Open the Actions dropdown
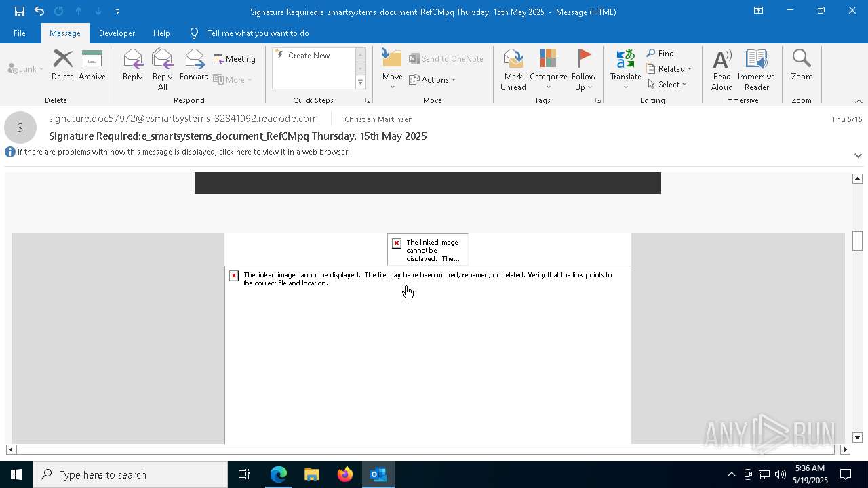 click(x=433, y=79)
